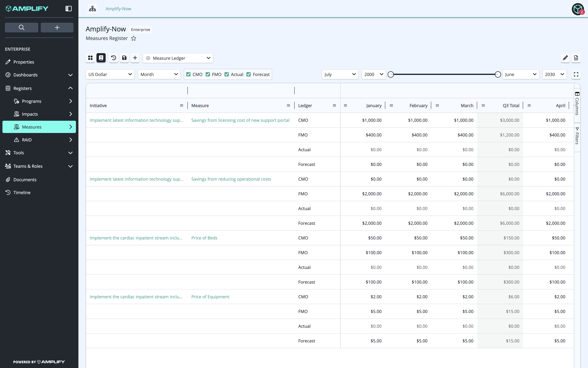
Task: Open Savings from reducing operational costs link
Action: click(x=231, y=179)
